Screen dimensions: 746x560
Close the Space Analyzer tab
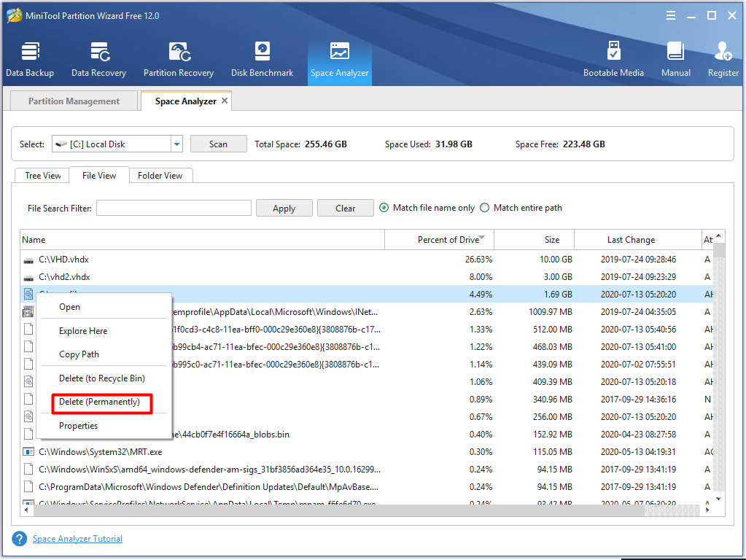pyautogui.click(x=225, y=101)
